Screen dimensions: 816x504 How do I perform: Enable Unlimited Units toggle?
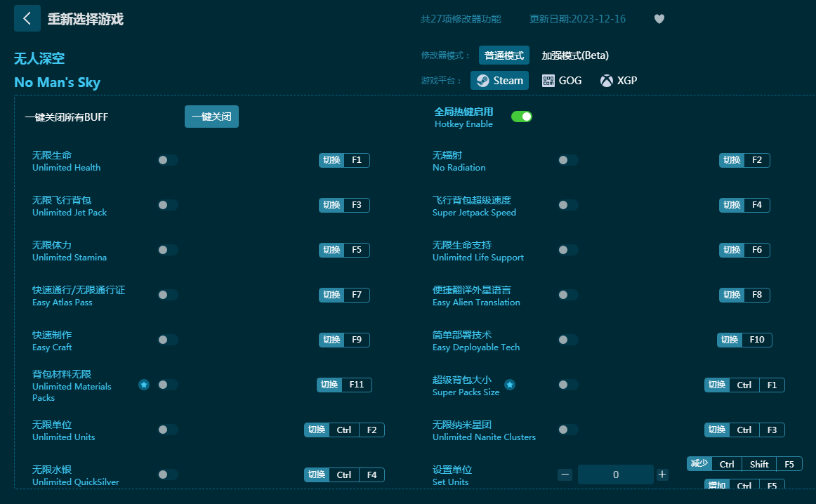point(168,430)
